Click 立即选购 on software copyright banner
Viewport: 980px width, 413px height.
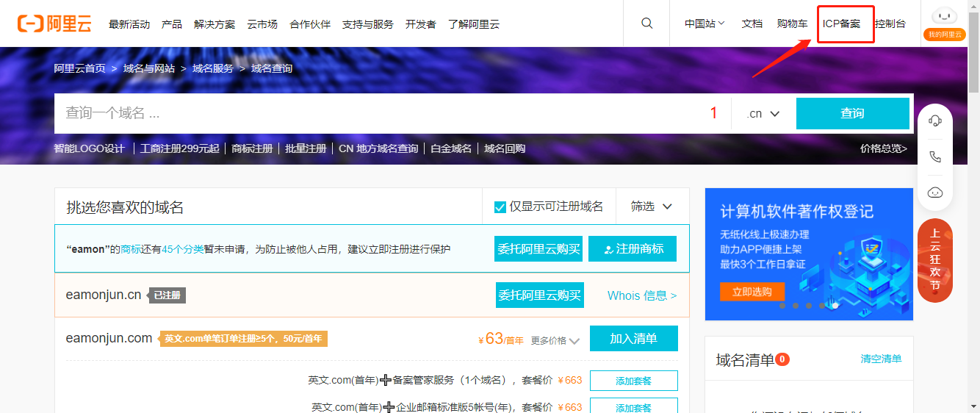point(752,292)
